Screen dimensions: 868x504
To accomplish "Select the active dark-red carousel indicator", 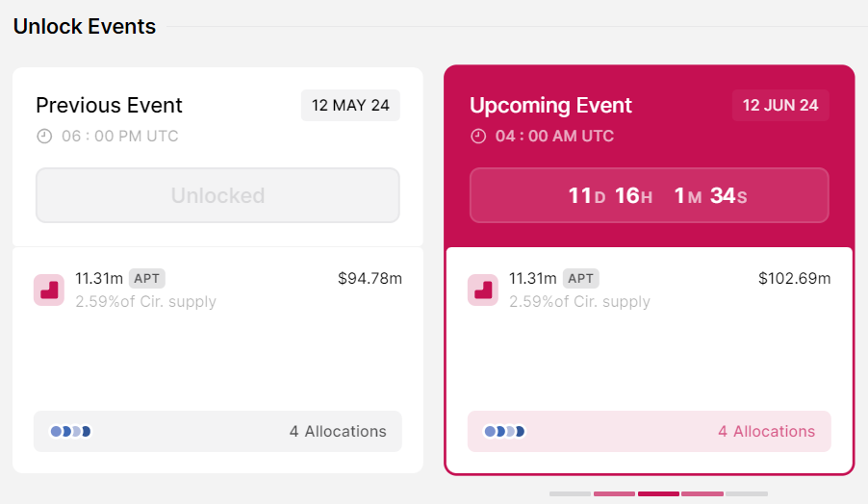I will click(x=658, y=493).
